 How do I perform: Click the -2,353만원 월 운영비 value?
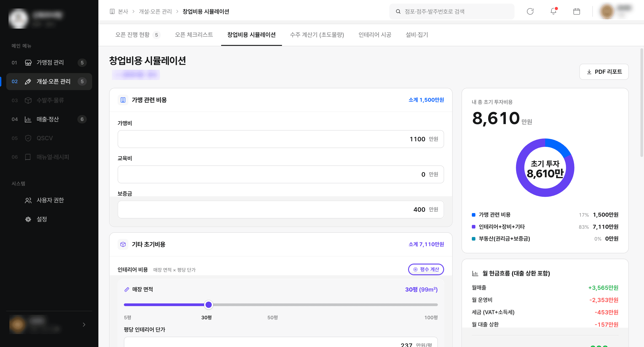coord(604,300)
